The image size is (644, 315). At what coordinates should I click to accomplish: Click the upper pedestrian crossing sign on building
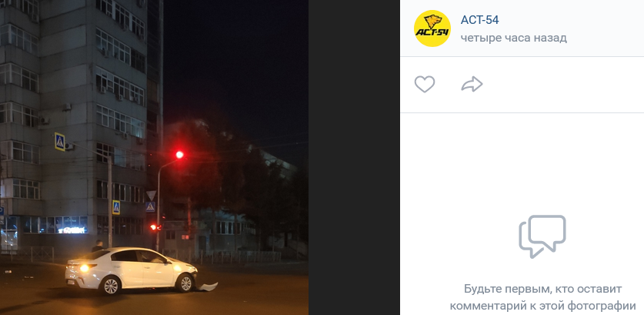click(60, 142)
